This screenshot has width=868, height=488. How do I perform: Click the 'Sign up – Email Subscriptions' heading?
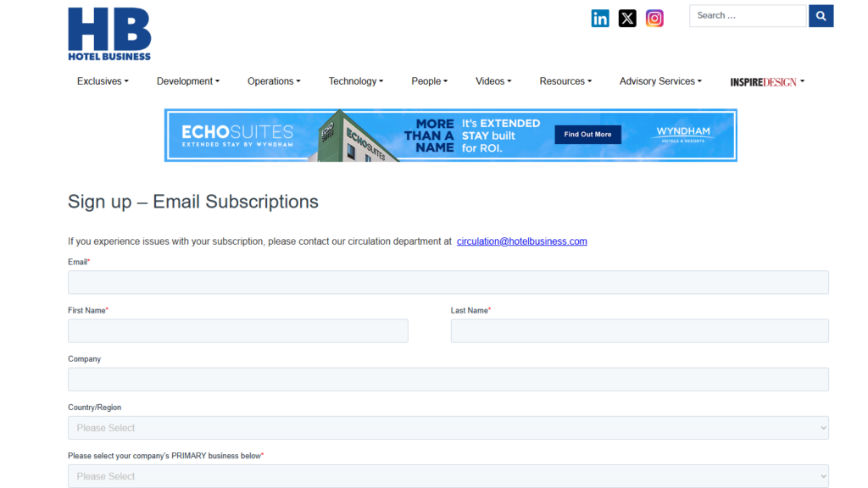point(193,202)
